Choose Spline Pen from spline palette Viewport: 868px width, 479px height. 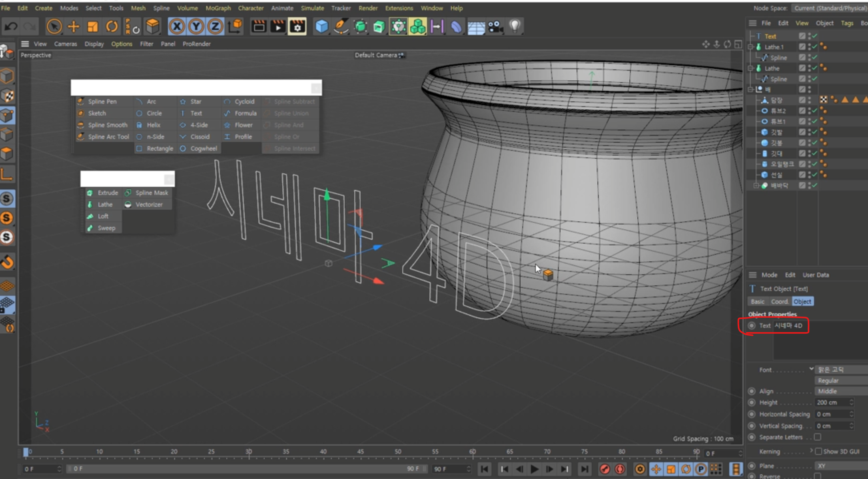click(102, 102)
